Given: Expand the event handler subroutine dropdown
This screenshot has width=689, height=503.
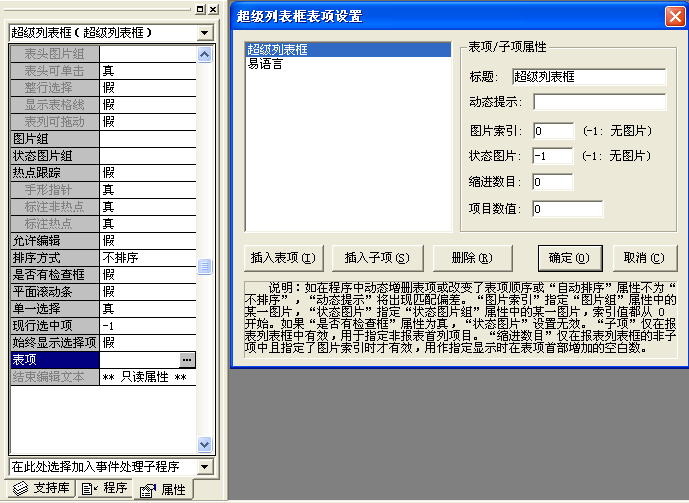Looking at the screenshot, I should click(205, 467).
